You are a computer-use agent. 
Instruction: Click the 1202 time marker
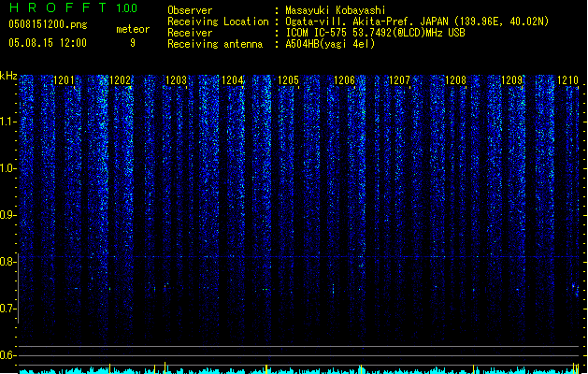click(x=120, y=80)
